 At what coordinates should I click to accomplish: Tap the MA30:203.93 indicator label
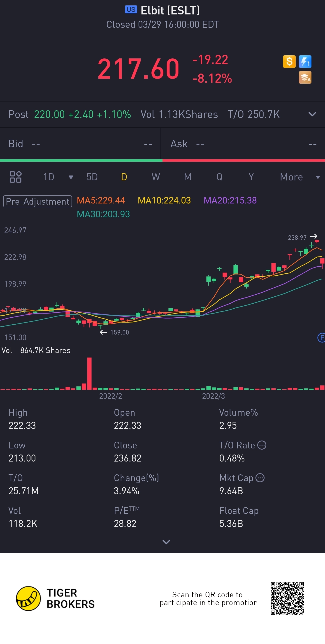click(103, 214)
